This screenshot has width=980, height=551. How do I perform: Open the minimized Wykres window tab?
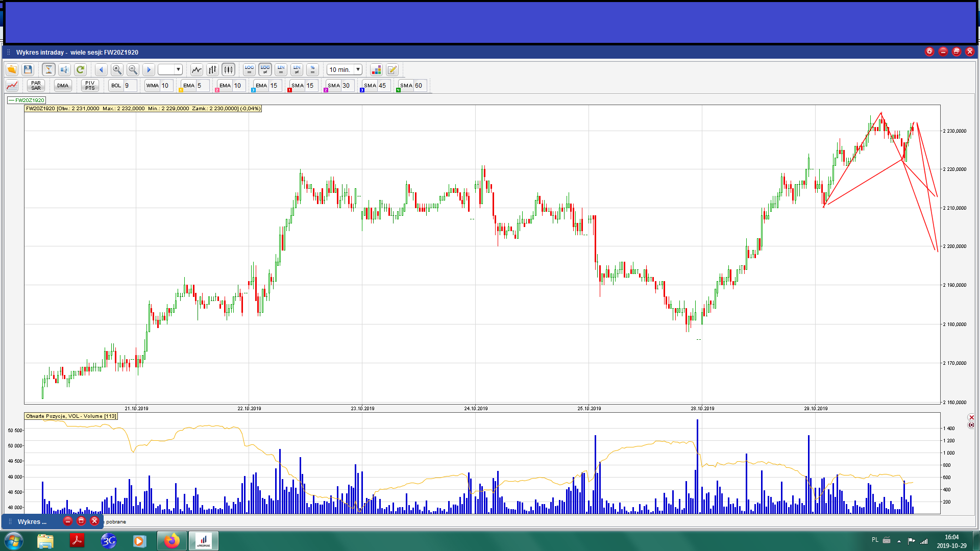[x=32, y=521]
